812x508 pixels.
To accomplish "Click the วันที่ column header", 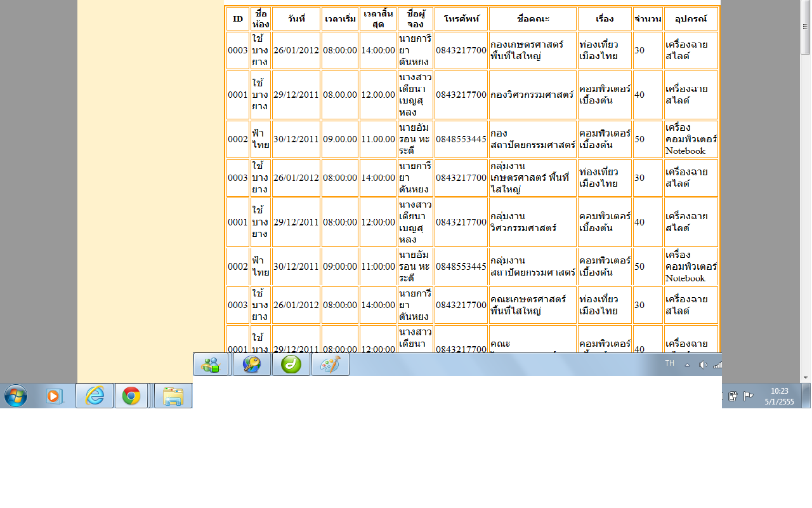I will (296, 19).
